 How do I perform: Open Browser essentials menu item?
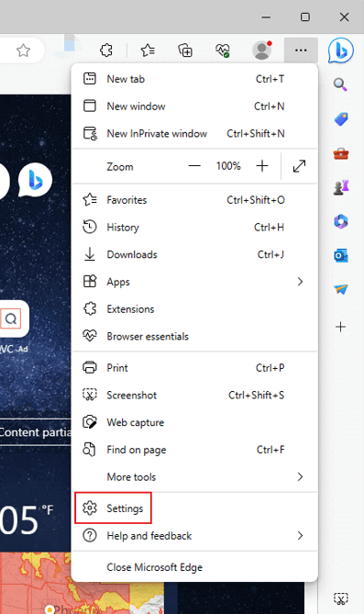[194, 336]
